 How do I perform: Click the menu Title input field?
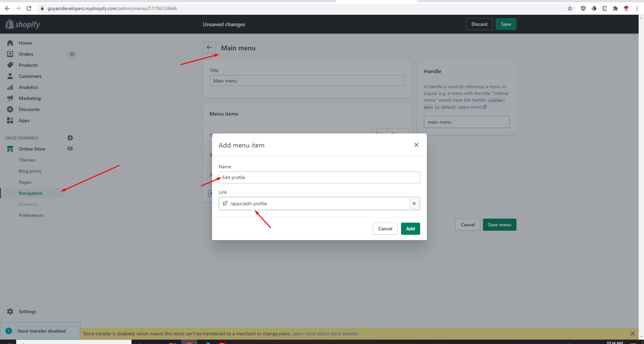[307, 80]
